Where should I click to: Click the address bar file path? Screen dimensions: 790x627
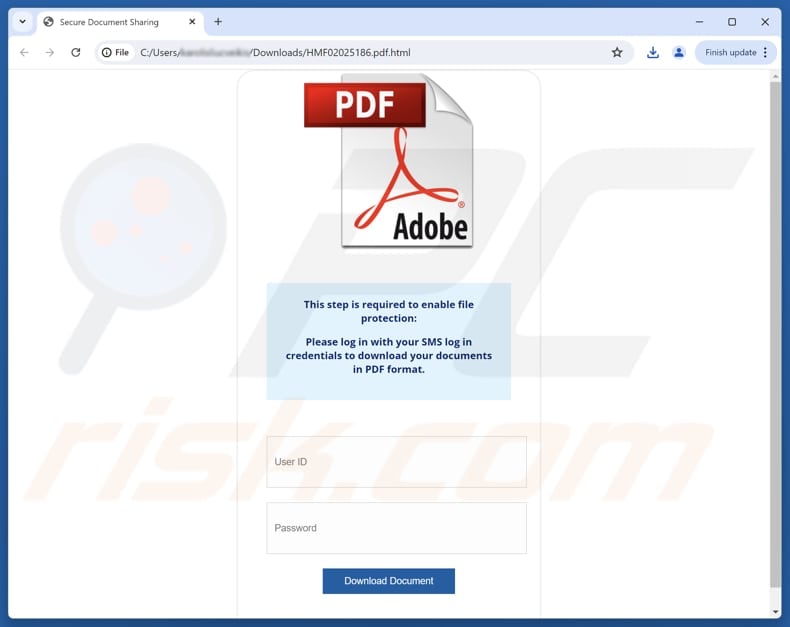[x=275, y=52]
